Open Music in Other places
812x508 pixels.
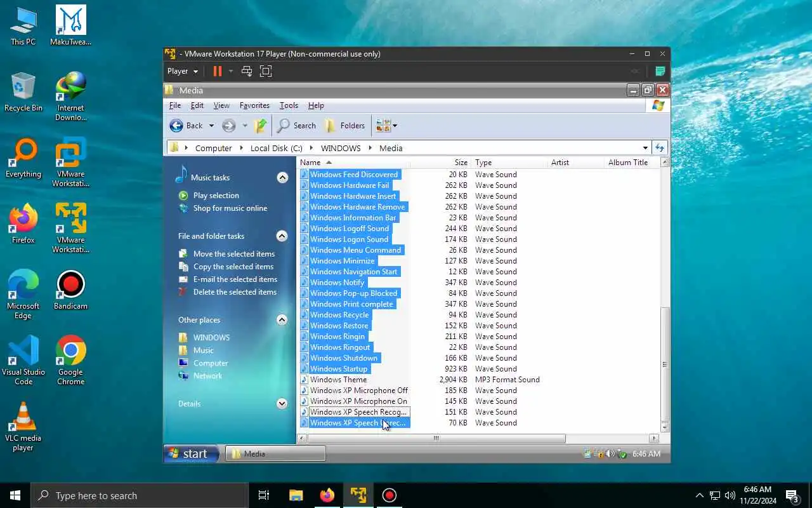(204, 351)
